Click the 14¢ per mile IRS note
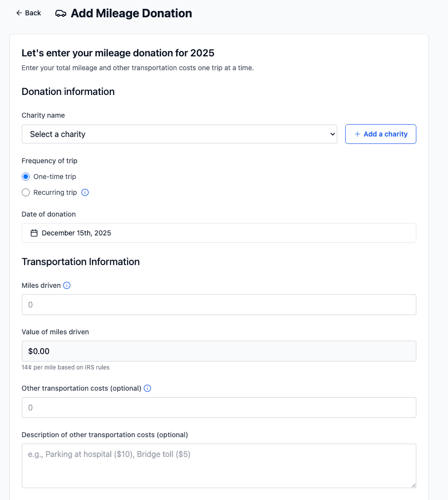 (65, 367)
